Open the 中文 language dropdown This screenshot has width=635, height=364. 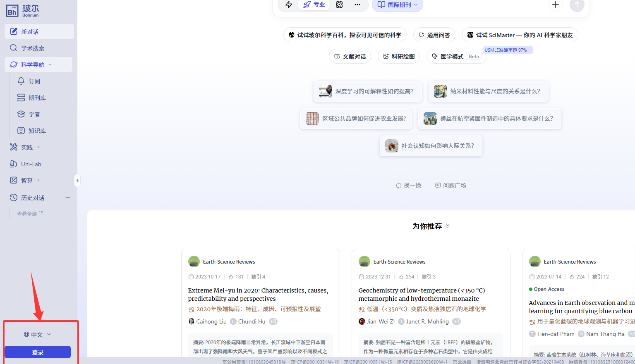point(37,334)
